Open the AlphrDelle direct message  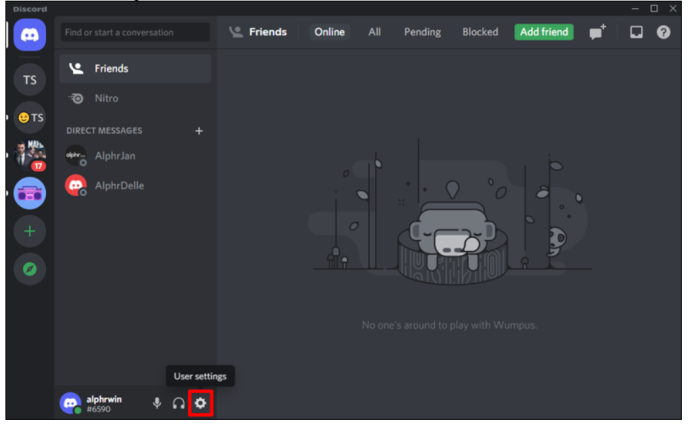(x=135, y=186)
